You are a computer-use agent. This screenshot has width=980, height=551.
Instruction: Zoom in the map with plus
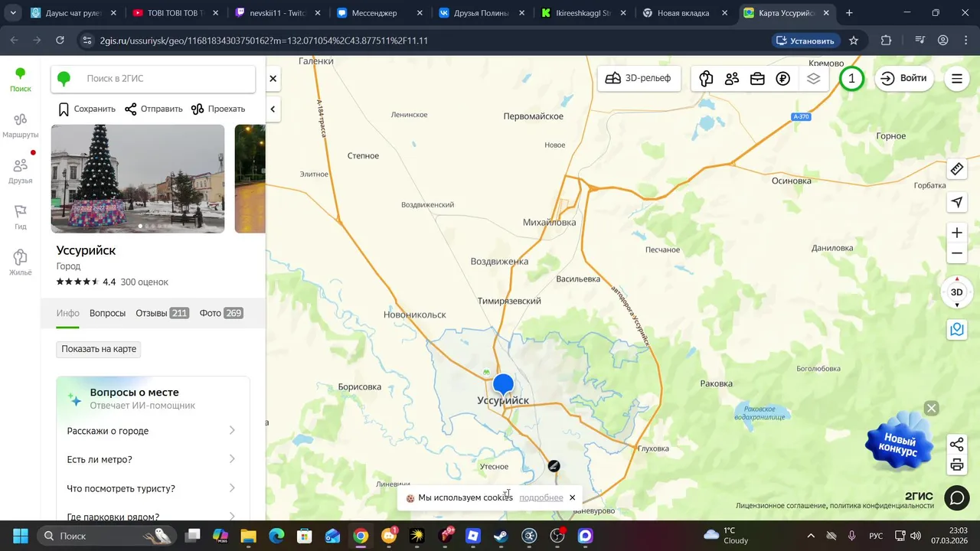pyautogui.click(x=957, y=233)
